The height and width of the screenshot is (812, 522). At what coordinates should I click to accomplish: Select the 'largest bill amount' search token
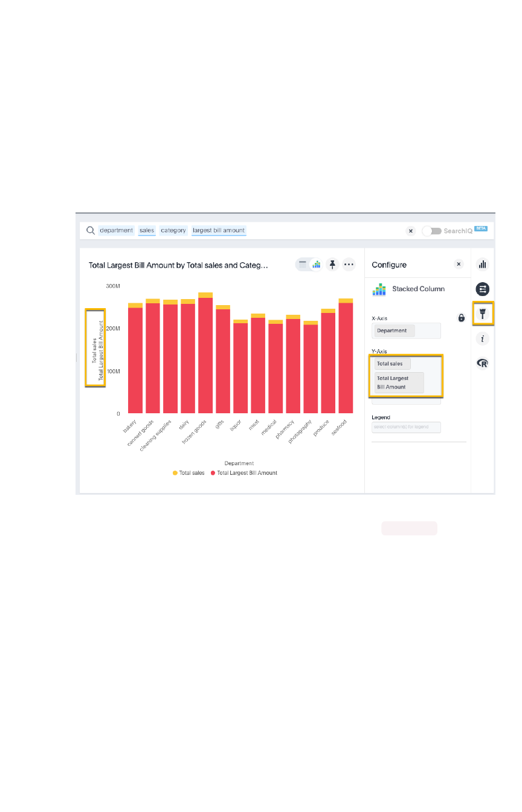[219, 230]
